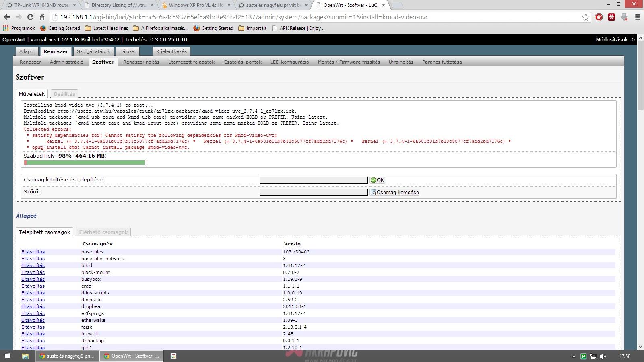
Task: Open the Állapot main menu
Action: pyautogui.click(x=27, y=51)
